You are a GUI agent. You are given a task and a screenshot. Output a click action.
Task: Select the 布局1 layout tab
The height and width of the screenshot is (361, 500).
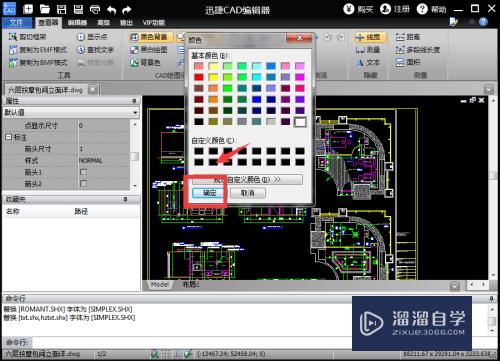click(191, 284)
